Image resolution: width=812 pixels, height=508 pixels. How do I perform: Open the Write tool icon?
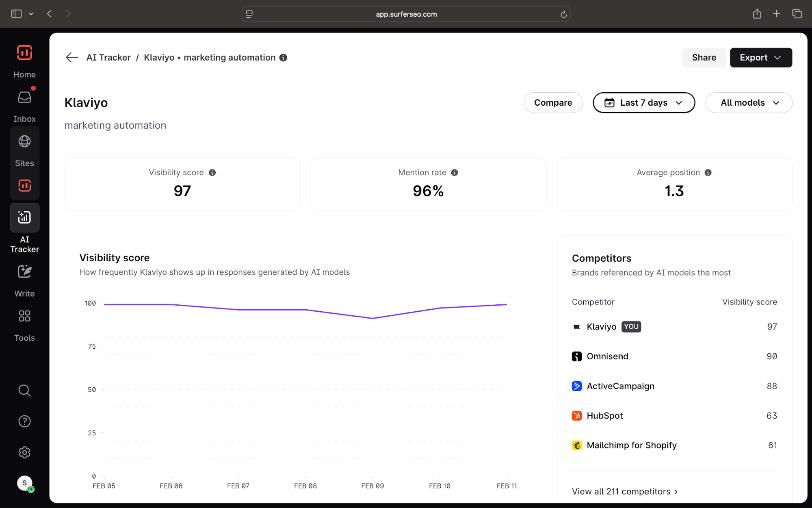[24, 272]
